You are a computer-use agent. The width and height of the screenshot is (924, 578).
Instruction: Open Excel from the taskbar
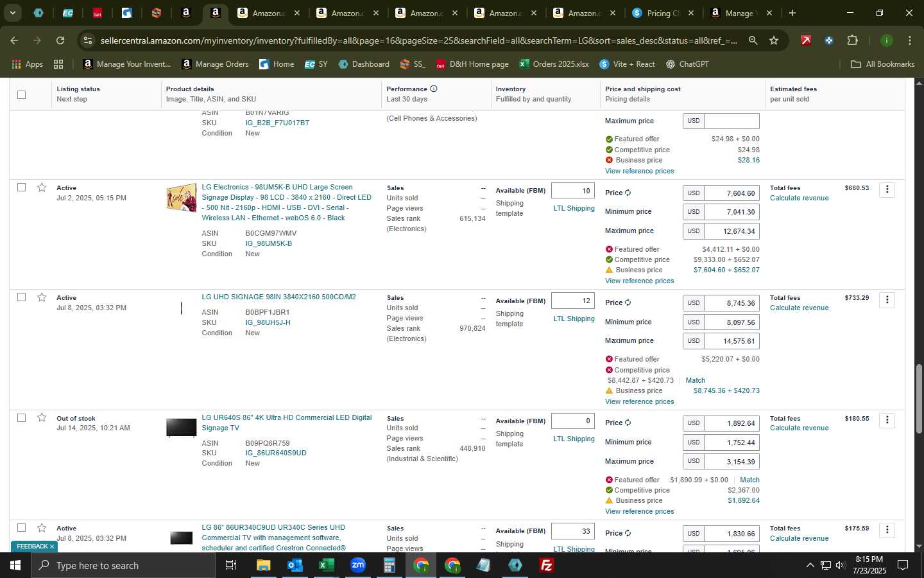pyautogui.click(x=326, y=565)
